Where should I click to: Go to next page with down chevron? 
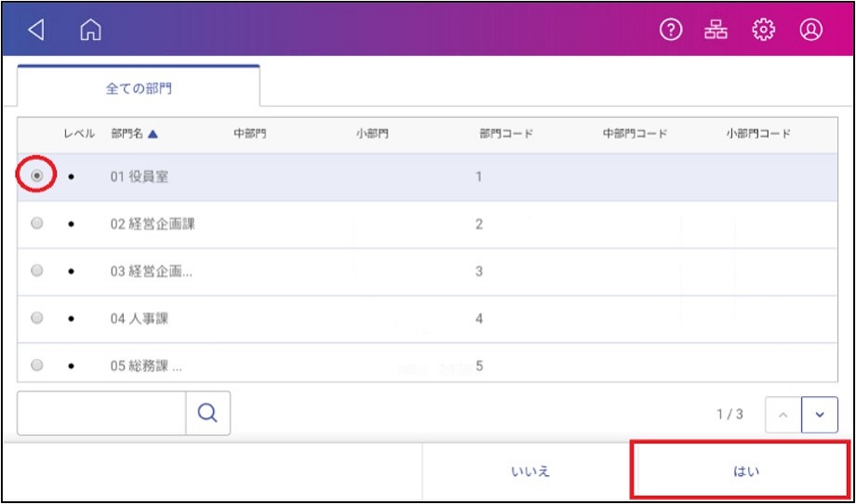click(x=820, y=415)
